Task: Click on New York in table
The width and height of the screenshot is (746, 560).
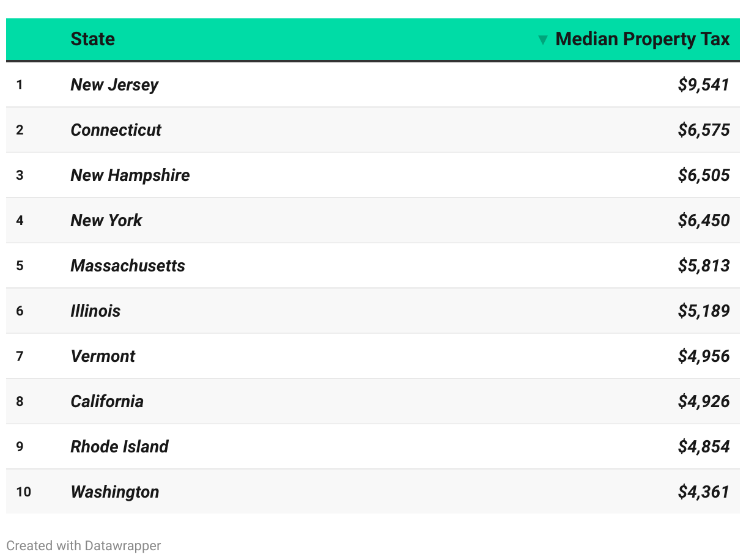Action: 106,221
